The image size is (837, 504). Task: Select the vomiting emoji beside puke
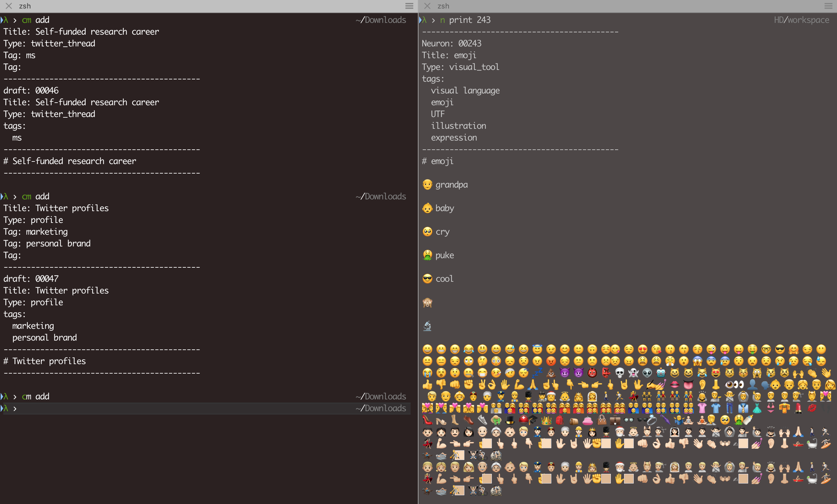coord(427,255)
